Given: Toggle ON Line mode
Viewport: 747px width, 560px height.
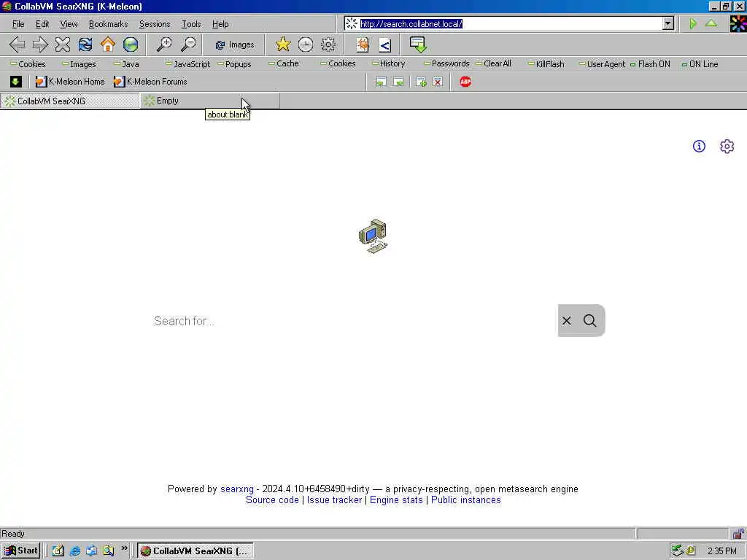Looking at the screenshot, I should (700, 64).
